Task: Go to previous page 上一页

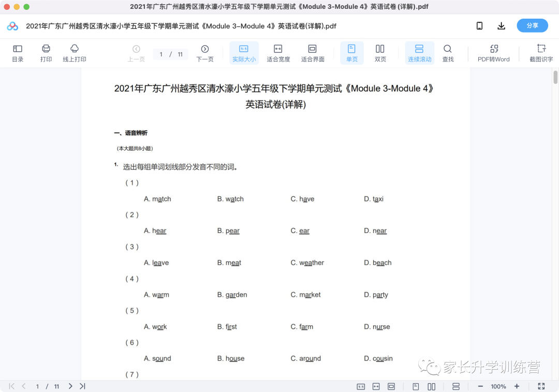Action: (x=136, y=53)
